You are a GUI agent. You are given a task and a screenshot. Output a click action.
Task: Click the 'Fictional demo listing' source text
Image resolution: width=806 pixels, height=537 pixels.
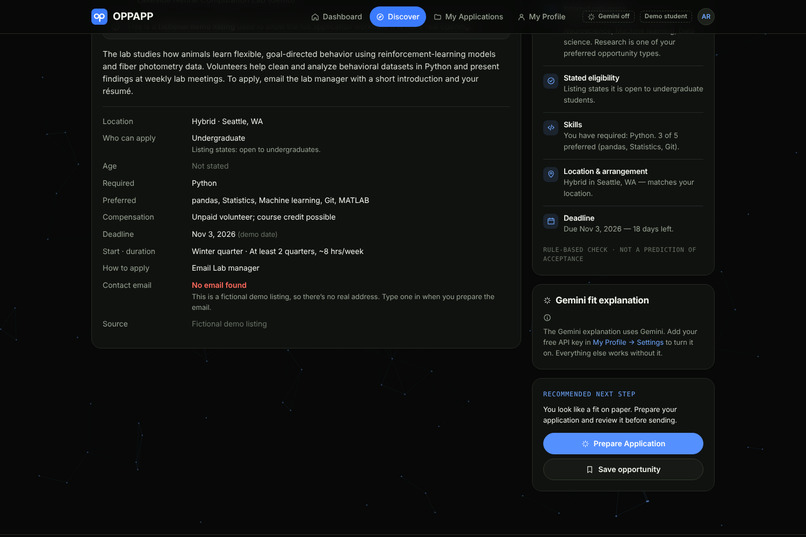pyautogui.click(x=229, y=324)
